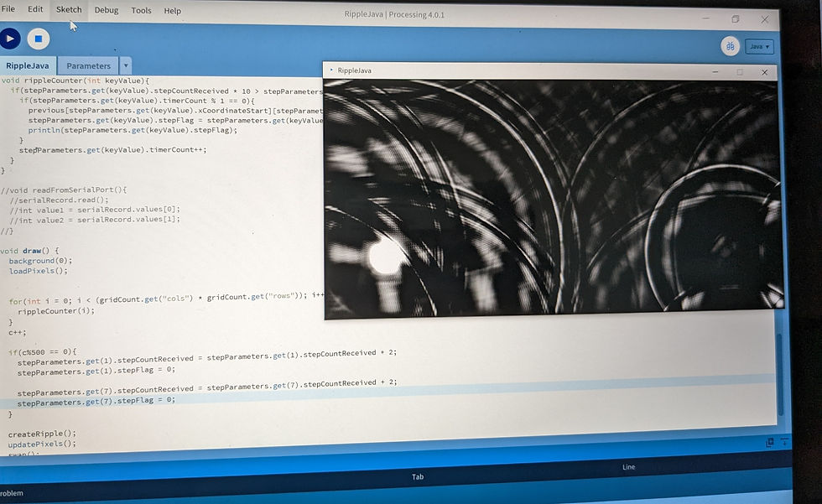Click the 'get(1).stepFlag = 0;' line
822x504 pixels.
96,371
